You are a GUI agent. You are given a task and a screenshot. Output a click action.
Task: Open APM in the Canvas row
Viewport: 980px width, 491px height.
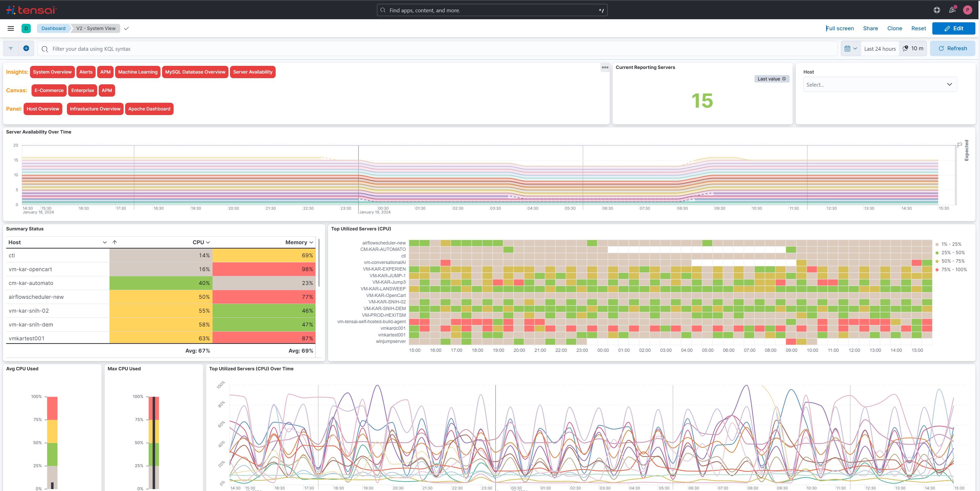point(107,90)
